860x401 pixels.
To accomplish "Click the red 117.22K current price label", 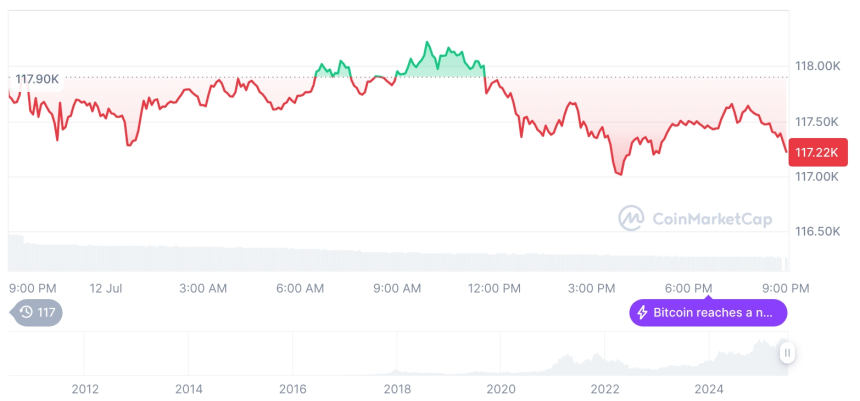I will tap(818, 152).
